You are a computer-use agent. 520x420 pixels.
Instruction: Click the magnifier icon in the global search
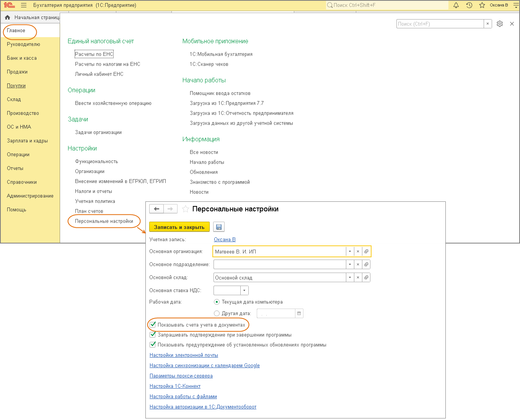pos(329,5)
